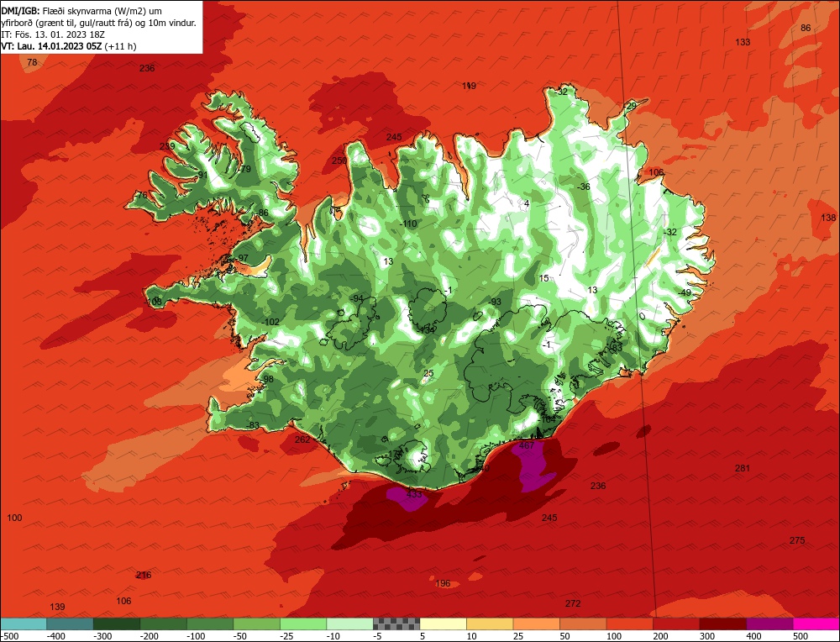Click the DMI/IGB title text in the header
The image size is (840, 642).
[20, 10]
